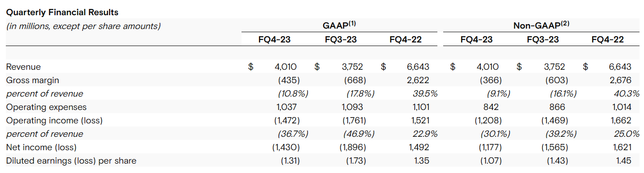
Task: Click Diluted earnings (loss) per share label
Action: coord(71,160)
